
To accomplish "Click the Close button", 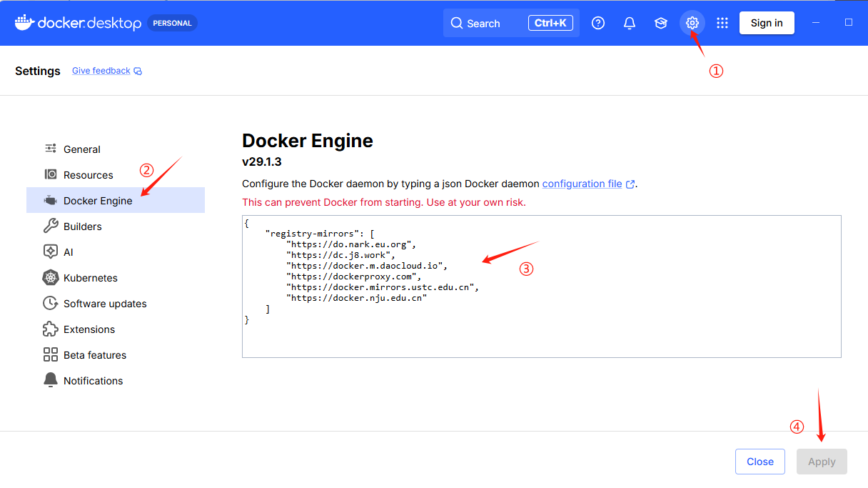I will click(x=760, y=462).
